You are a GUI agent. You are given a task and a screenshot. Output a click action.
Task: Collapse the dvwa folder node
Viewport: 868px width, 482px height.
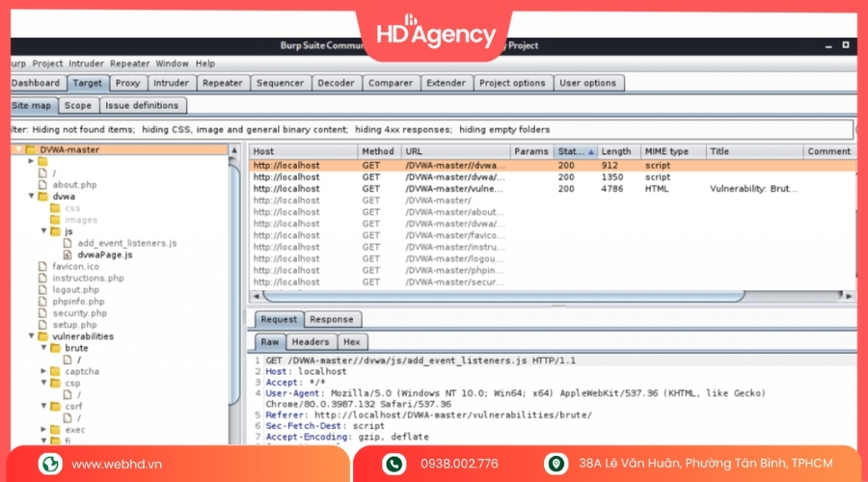(x=31, y=196)
